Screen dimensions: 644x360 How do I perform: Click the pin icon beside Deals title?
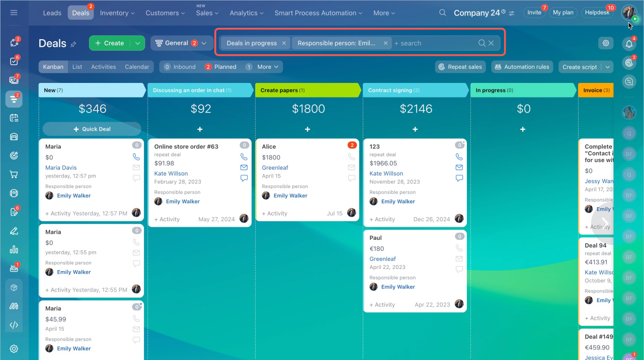(73, 44)
